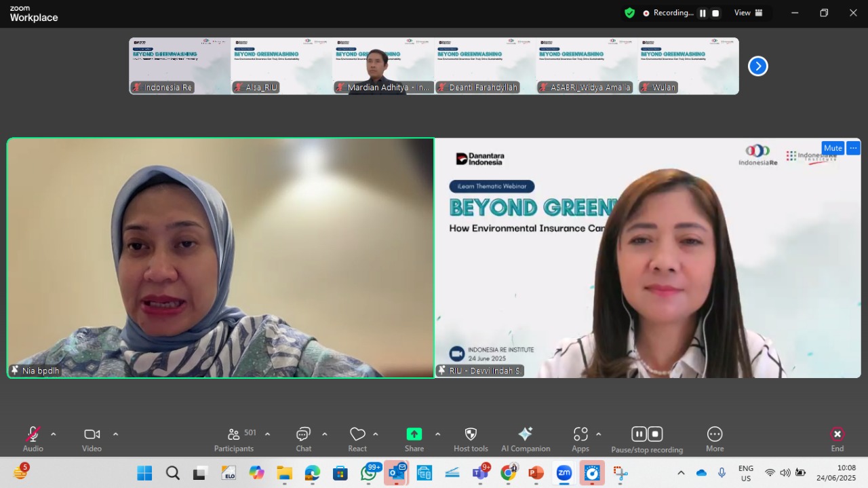Expand audio options arrow
The height and width of the screenshot is (488, 868).
(x=54, y=434)
